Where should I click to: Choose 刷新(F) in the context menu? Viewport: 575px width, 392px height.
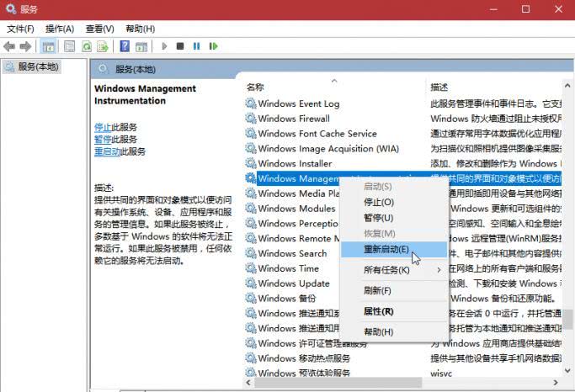395,291
